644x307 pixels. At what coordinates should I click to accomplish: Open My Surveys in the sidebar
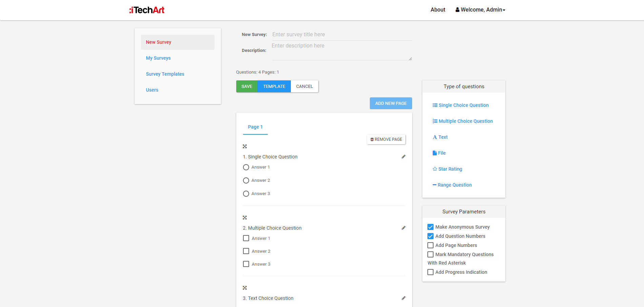158,58
